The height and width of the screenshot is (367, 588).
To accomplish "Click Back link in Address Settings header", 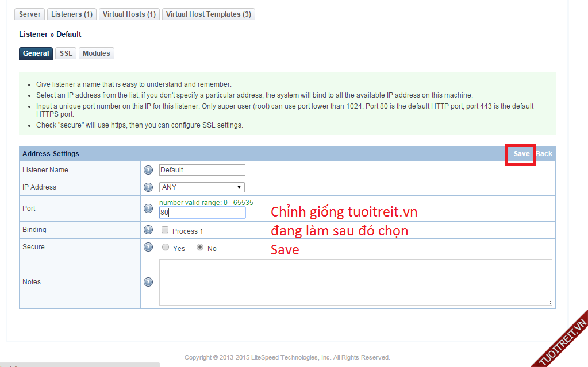I will [x=544, y=154].
